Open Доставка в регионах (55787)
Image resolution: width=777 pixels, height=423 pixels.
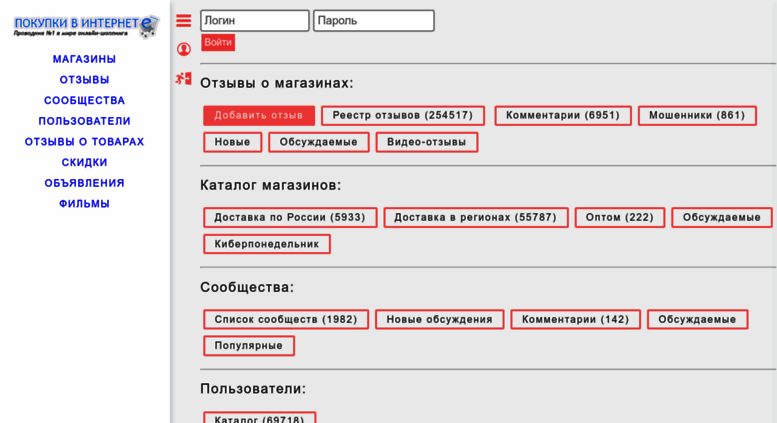476,217
